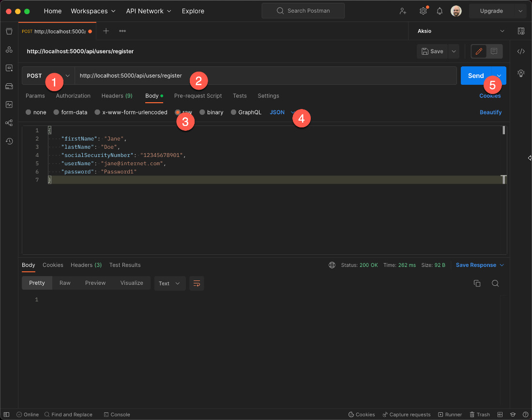Open the request Headers (9) tab

117,96
